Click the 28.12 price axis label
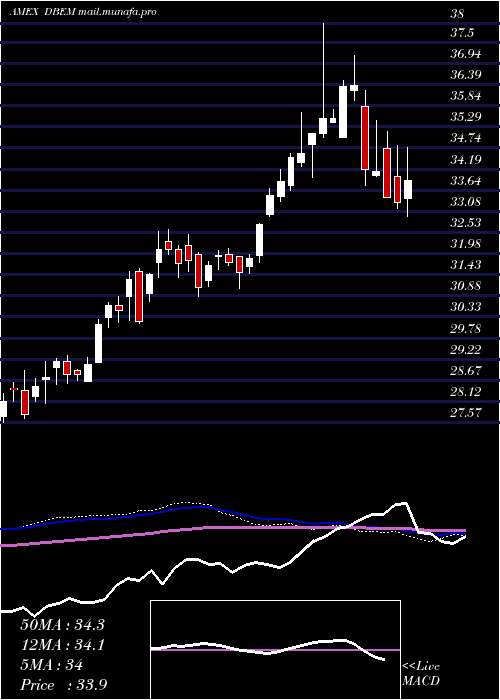This screenshot has width=500, height=700. (x=466, y=392)
